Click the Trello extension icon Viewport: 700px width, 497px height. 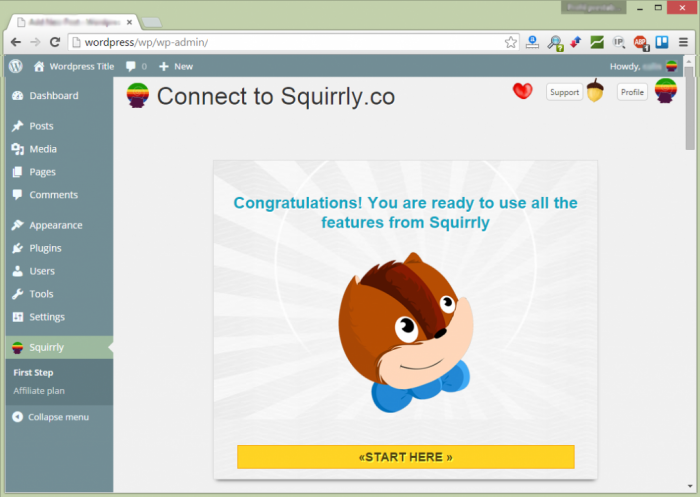click(x=662, y=42)
